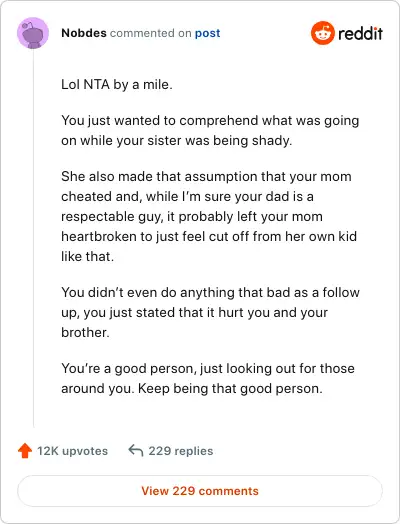Click the orange upvote arrow icon
400x524 pixels.
(x=25, y=450)
